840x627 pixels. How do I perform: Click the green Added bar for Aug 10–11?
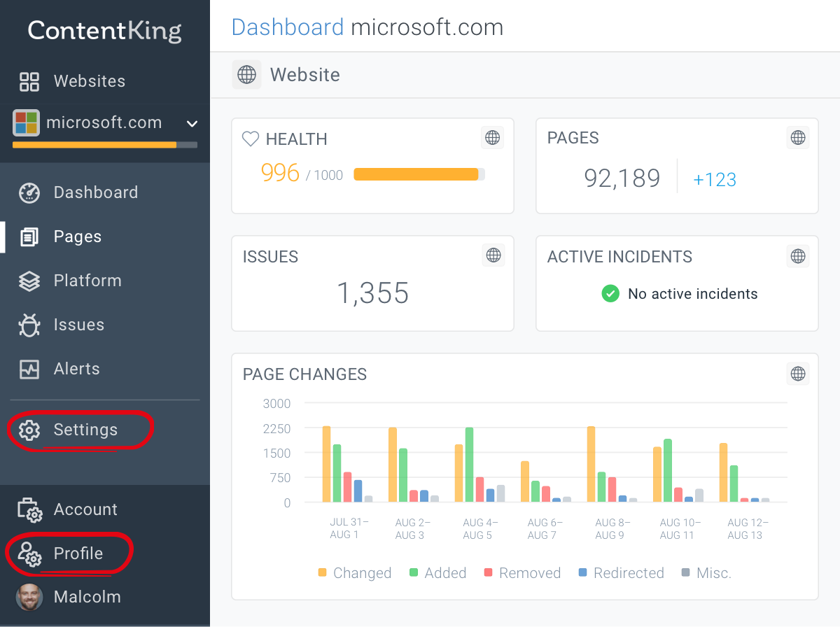click(x=668, y=470)
